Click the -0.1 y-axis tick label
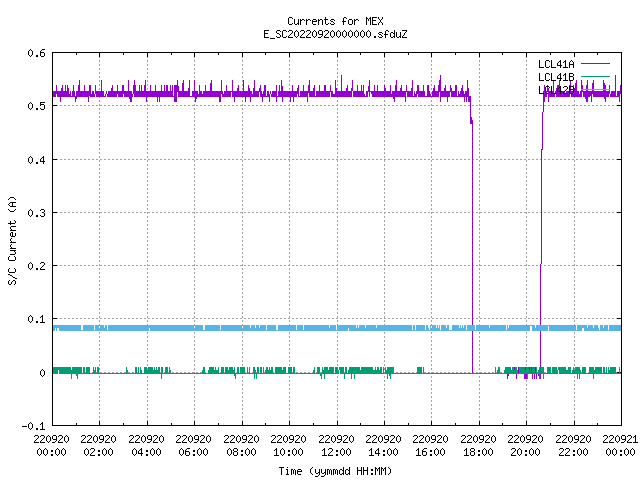Viewport: 640px width, 480px height. (x=33, y=426)
